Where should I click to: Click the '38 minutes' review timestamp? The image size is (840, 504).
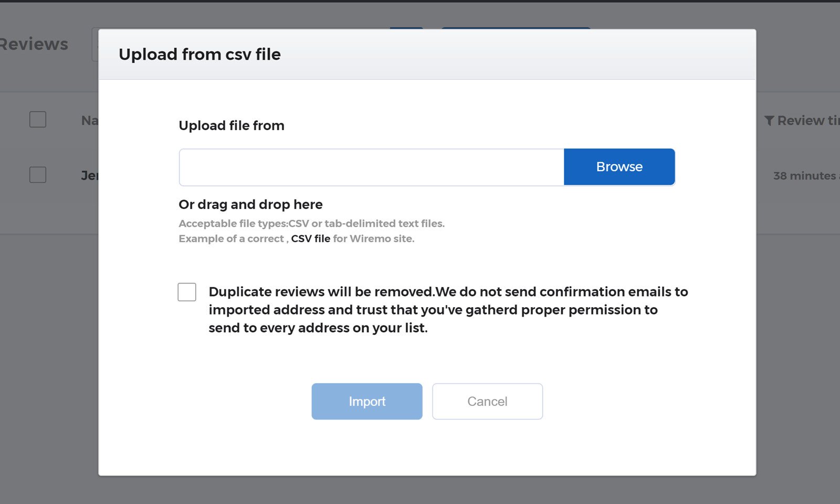[x=805, y=176]
